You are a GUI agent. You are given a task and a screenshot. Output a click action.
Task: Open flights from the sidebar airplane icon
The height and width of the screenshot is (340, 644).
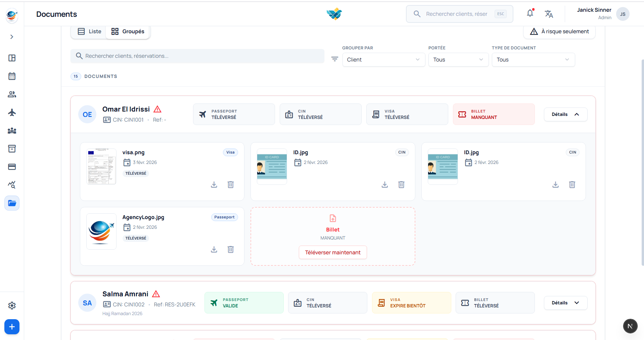coord(12,113)
